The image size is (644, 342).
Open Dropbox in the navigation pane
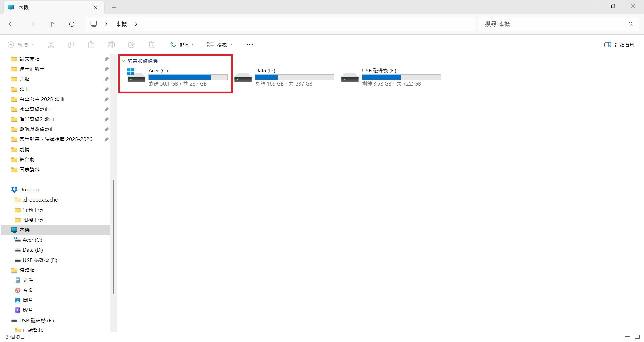30,190
